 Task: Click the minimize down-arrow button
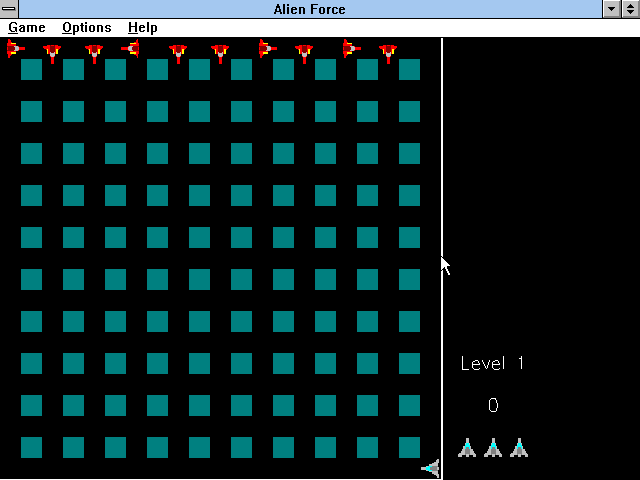click(x=611, y=9)
